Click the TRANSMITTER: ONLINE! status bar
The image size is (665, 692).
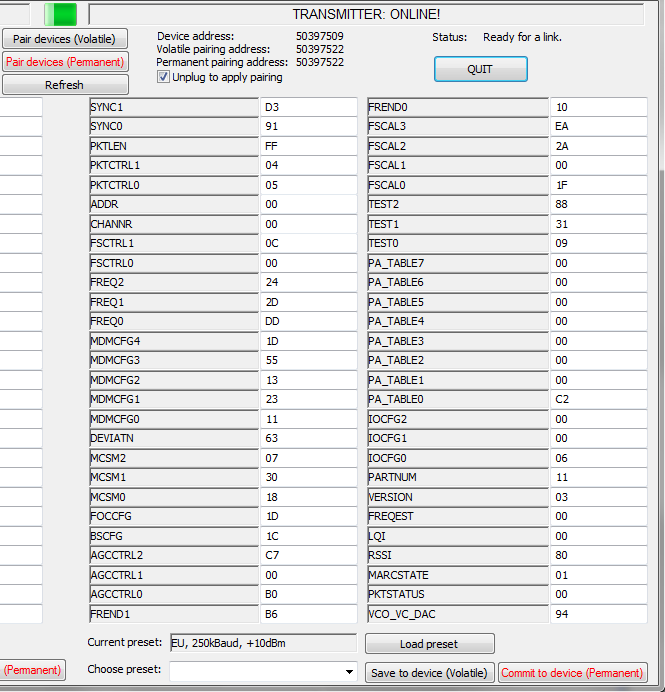[366, 14]
